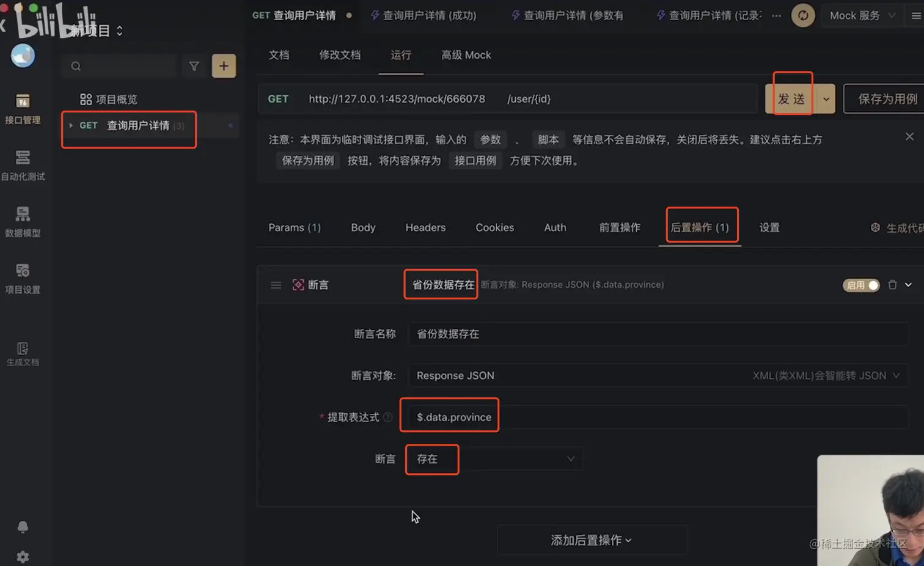The image size is (924, 566).
Task: Open the 高级 Mock sub-tab
Action: (x=466, y=55)
